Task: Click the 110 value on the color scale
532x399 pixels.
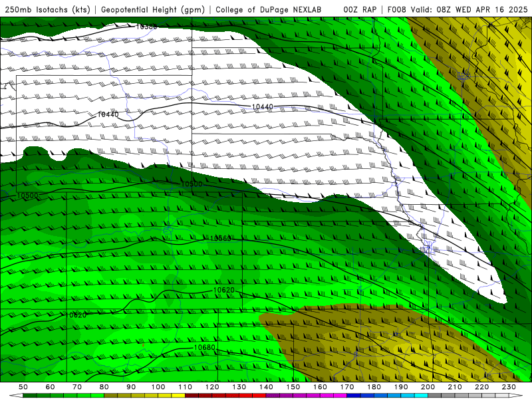Action: coord(186,387)
